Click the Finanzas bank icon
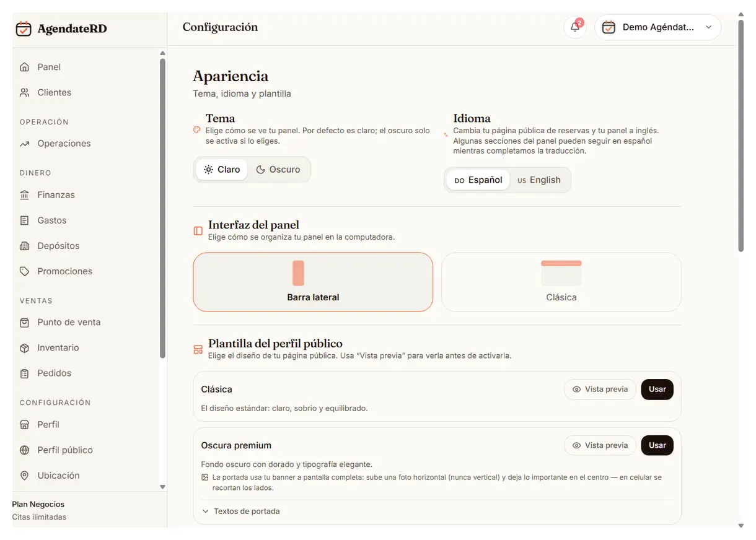This screenshot has width=756, height=540. (25, 195)
